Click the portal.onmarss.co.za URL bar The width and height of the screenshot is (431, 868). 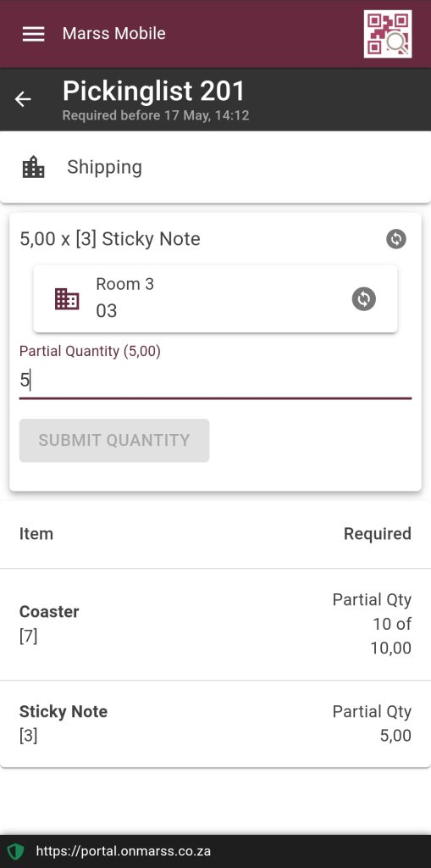124,851
